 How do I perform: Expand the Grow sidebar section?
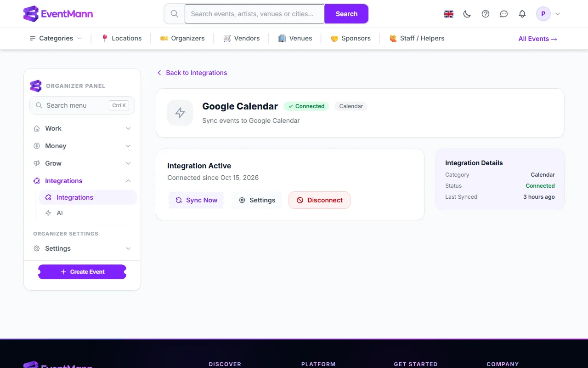click(82, 163)
